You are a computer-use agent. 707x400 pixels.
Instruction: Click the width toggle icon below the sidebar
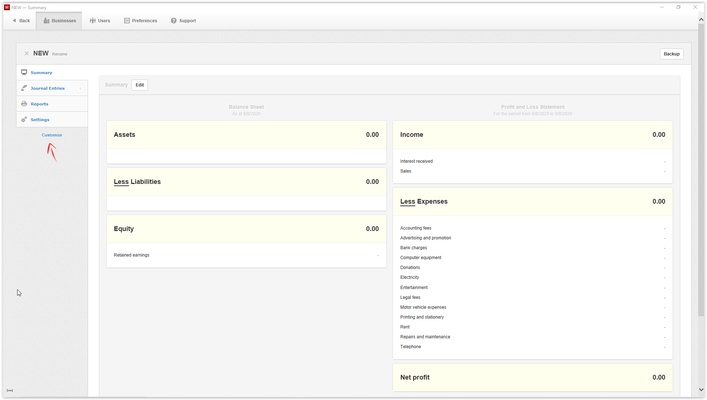10,390
